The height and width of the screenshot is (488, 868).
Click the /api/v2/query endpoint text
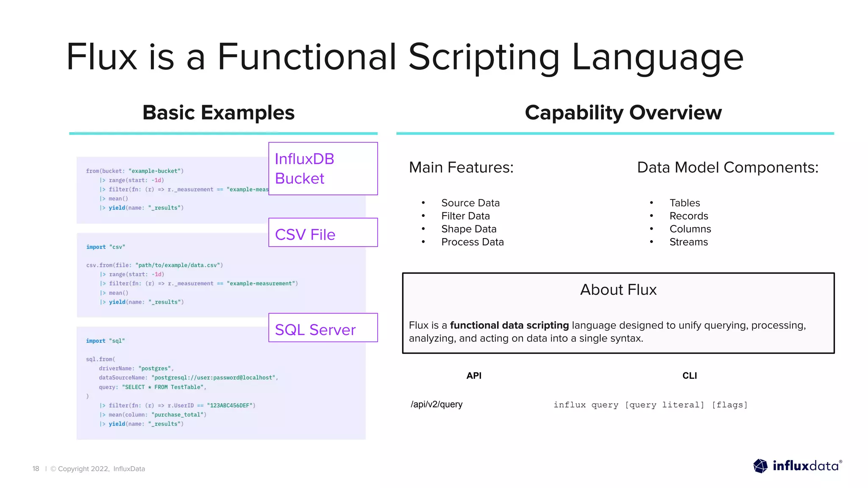pos(437,404)
